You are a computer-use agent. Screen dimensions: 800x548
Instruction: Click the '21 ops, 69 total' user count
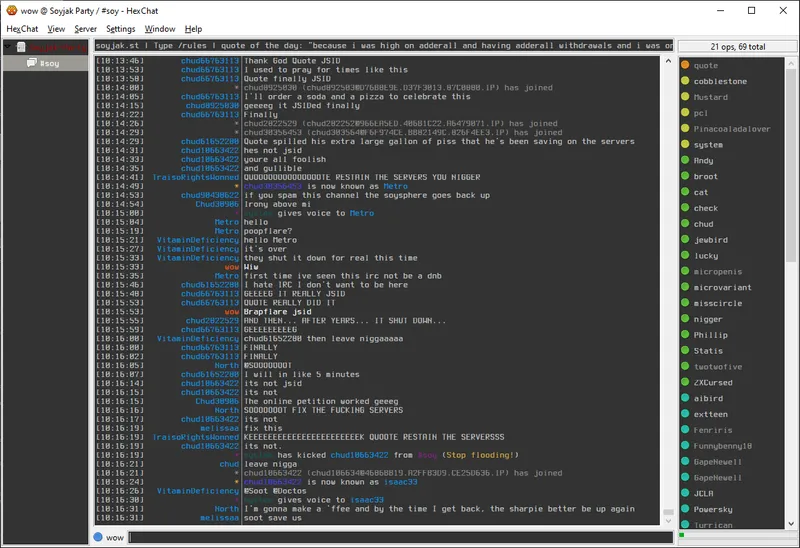pyautogui.click(x=738, y=46)
